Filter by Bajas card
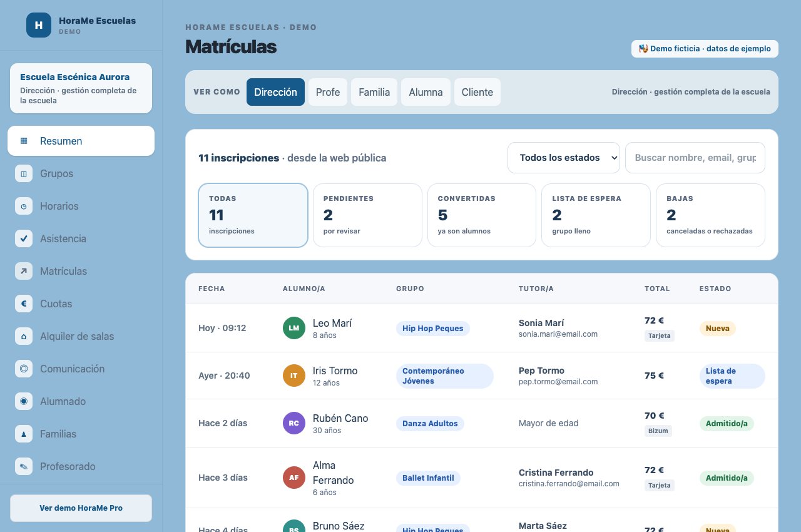The height and width of the screenshot is (532, 801). coord(710,215)
